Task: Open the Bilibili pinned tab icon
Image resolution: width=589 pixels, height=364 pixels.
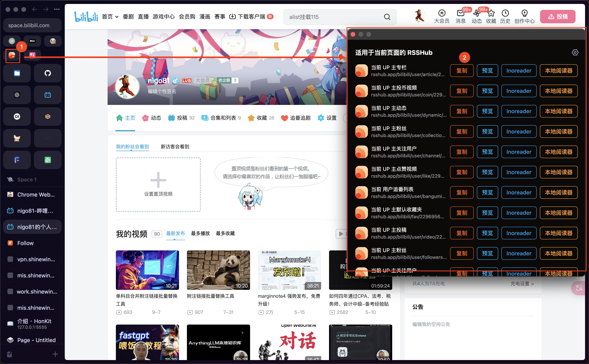Action: tap(48, 95)
